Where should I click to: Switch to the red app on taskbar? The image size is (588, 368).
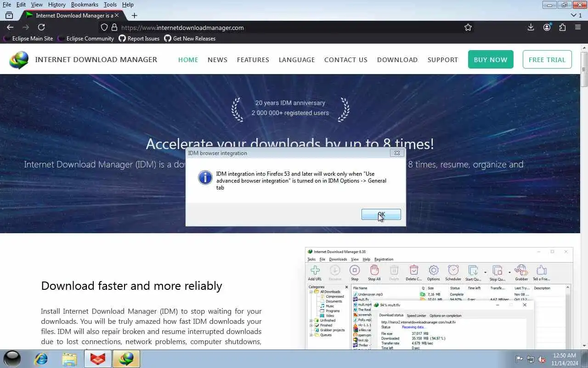tap(98, 359)
